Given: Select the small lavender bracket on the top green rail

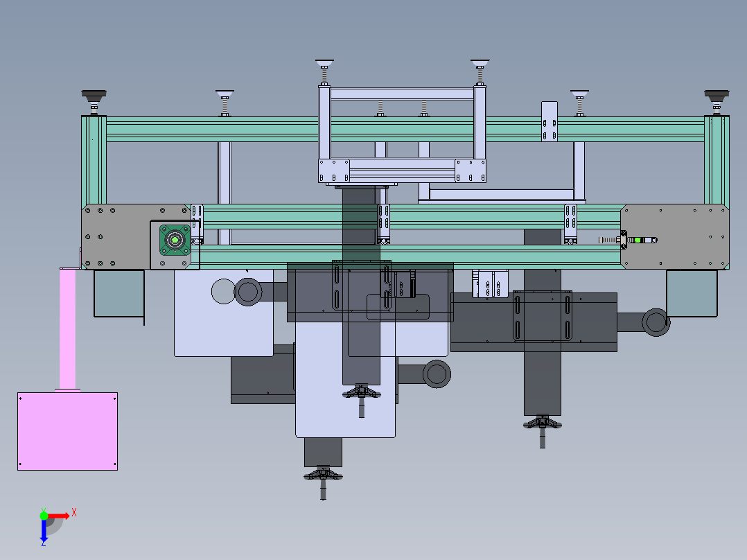Looking at the screenshot, I should pos(550,121).
